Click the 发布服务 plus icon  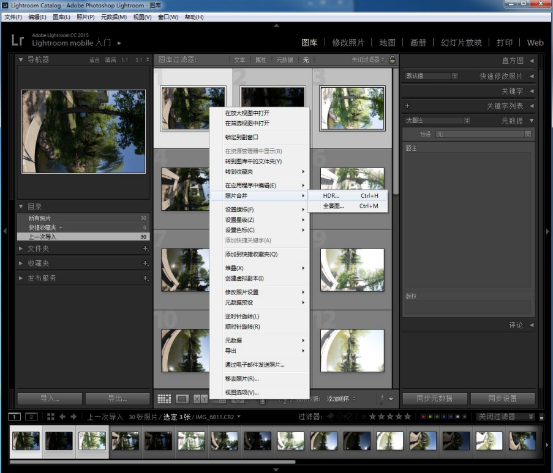[x=146, y=278]
